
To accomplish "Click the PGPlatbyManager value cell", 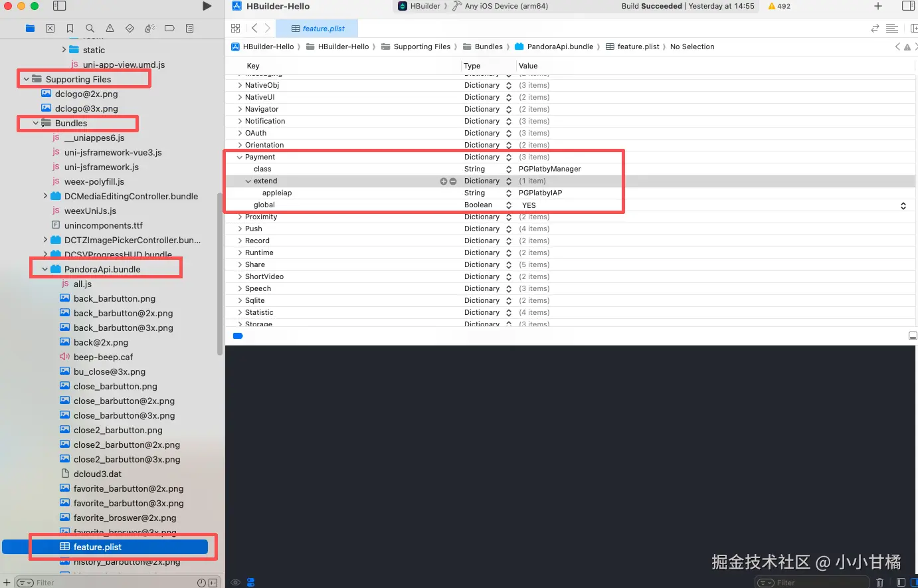I will click(x=550, y=169).
